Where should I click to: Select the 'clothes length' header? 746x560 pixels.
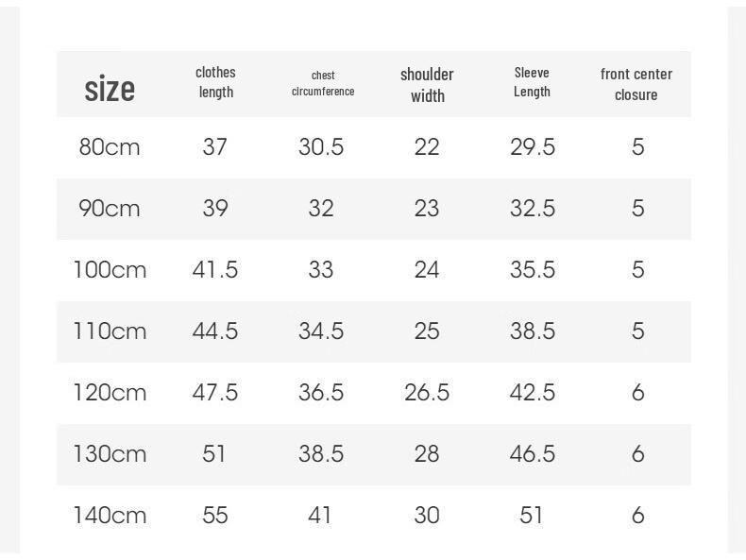pyautogui.click(x=215, y=82)
